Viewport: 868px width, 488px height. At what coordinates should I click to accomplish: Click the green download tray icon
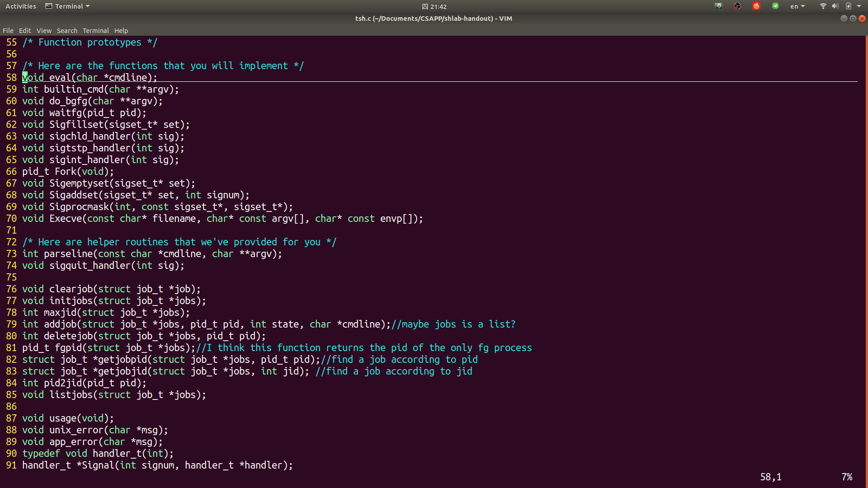pyautogui.click(x=718, y=6)
